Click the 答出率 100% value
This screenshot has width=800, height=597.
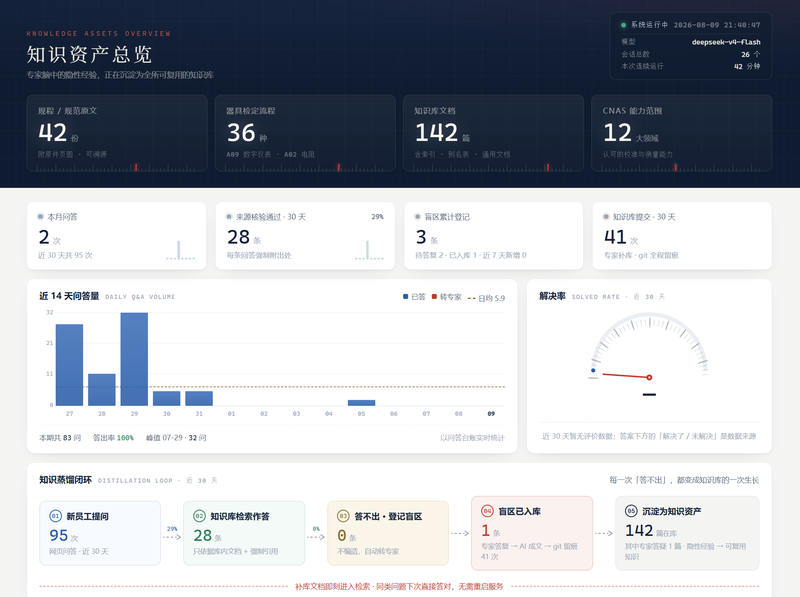click(x=113, y=438)
